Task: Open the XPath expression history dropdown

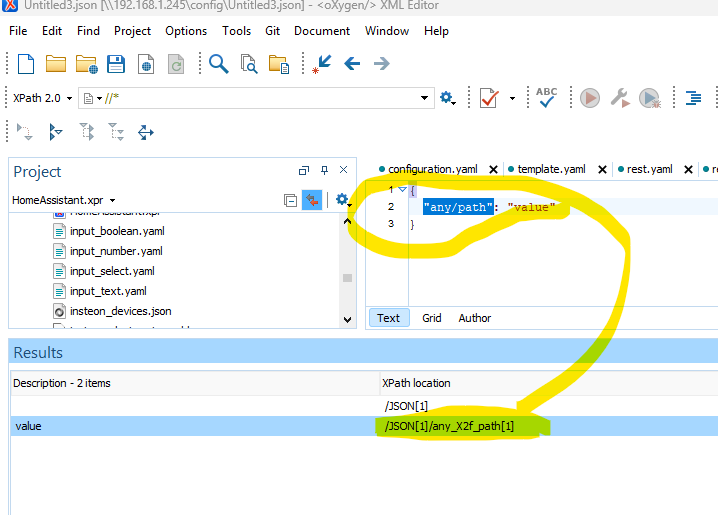Action: pyautogui.click(x=425, y=98)
